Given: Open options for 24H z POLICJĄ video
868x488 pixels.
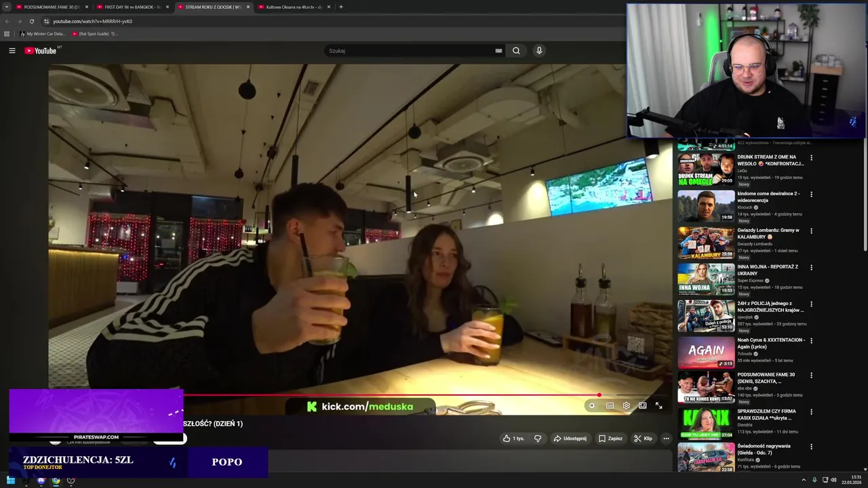Looking at the screenshot, I should 811,304.
